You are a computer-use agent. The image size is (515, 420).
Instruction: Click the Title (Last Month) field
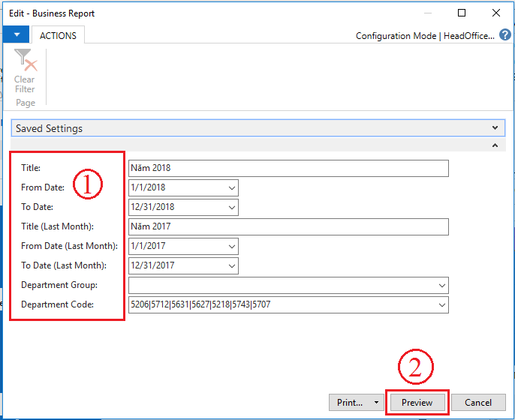[x=288, y=226]
